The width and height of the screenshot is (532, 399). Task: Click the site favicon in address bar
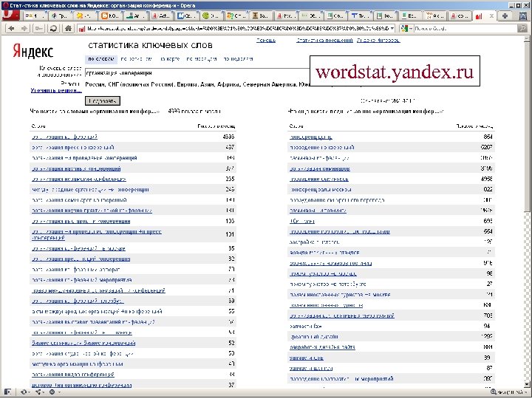(x=81, y=29)
